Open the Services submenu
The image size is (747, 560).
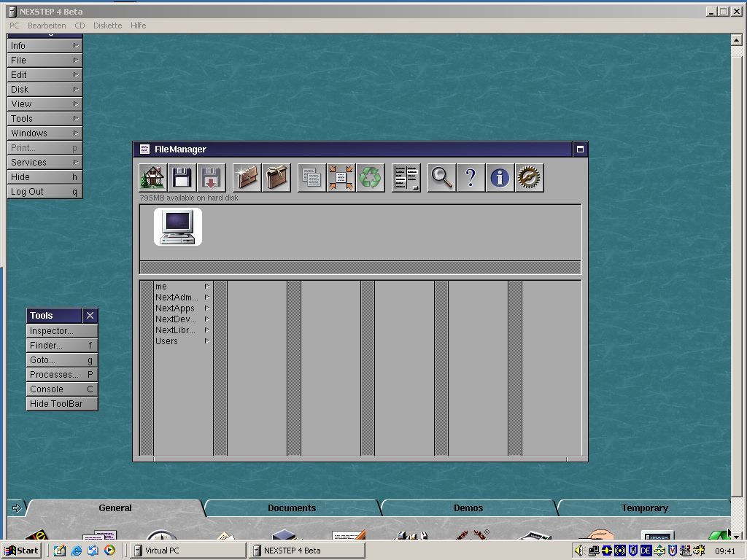[44, 163]
